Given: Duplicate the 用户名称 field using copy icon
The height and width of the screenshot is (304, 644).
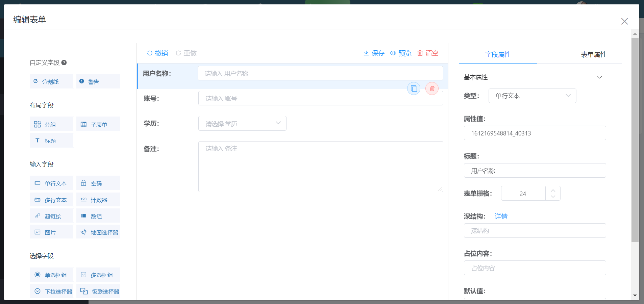Looking at the screenshot, I should click(414, 88).
